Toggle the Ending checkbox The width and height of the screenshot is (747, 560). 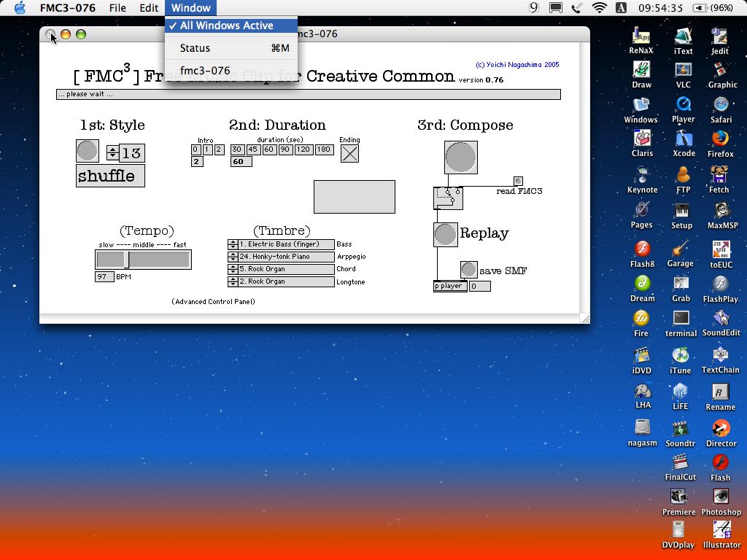coord(349,153)
